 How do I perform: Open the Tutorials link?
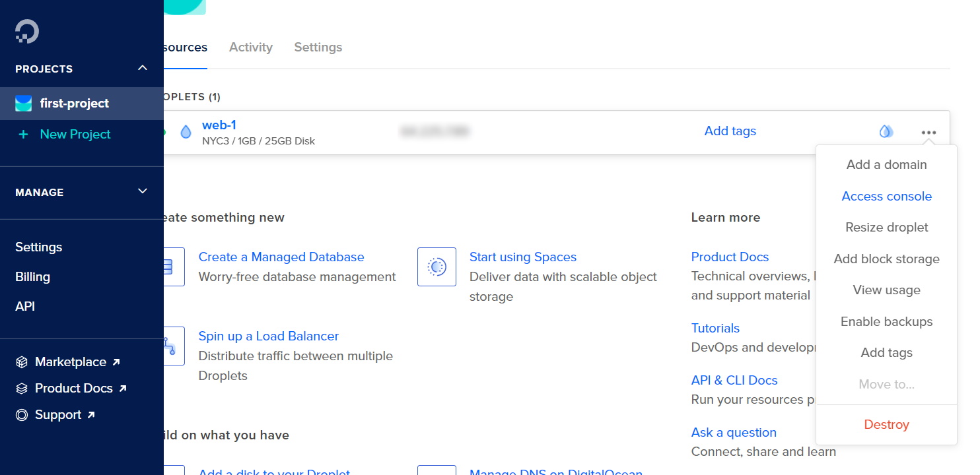tap(715, 328)
